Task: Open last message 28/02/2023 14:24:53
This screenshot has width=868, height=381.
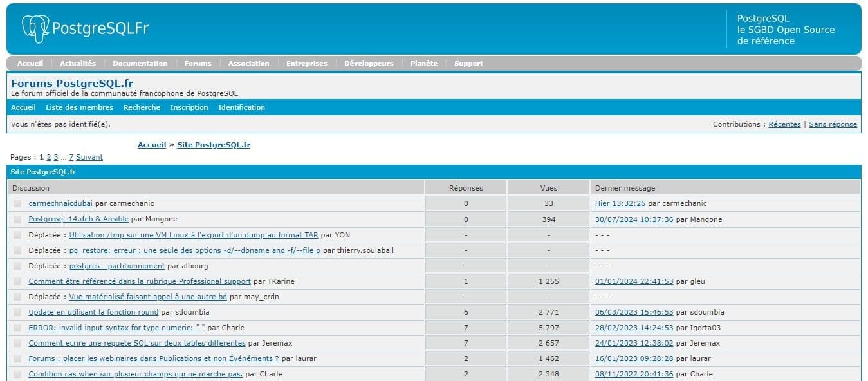Action: [x=634, y=328]
